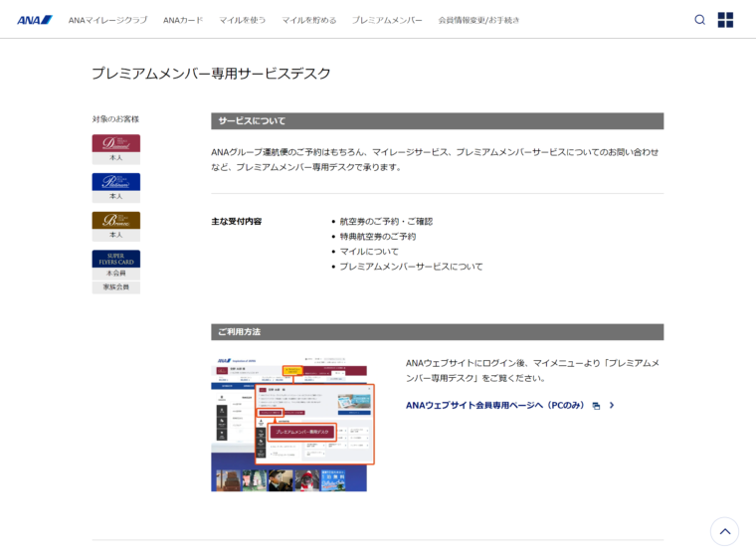This screenshot has height=558, width=756.
Task: Click the paragraph starting ANAグループ運航便のご予約
Action: tap(435, 159)
